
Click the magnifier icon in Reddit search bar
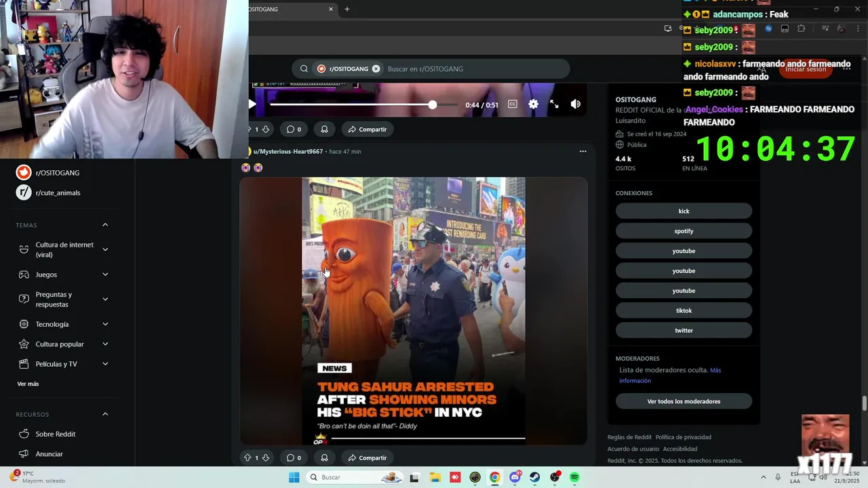click(x=304, y=68)
